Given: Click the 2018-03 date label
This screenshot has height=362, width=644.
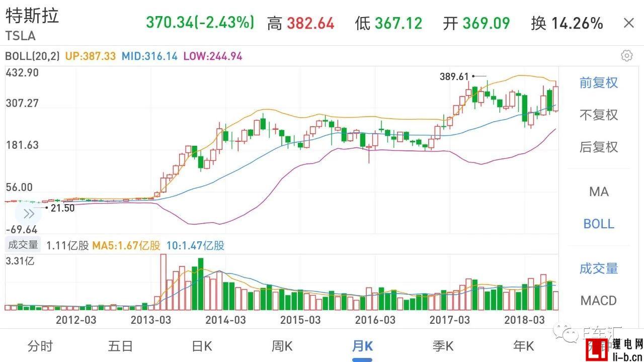Looking at the screenshot, I should click(x=525, y=320).
